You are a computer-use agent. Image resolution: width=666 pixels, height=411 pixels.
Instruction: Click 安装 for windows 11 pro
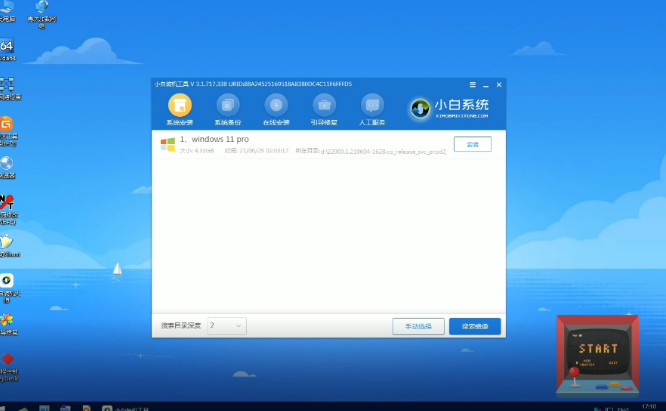[x=473, y=144]
